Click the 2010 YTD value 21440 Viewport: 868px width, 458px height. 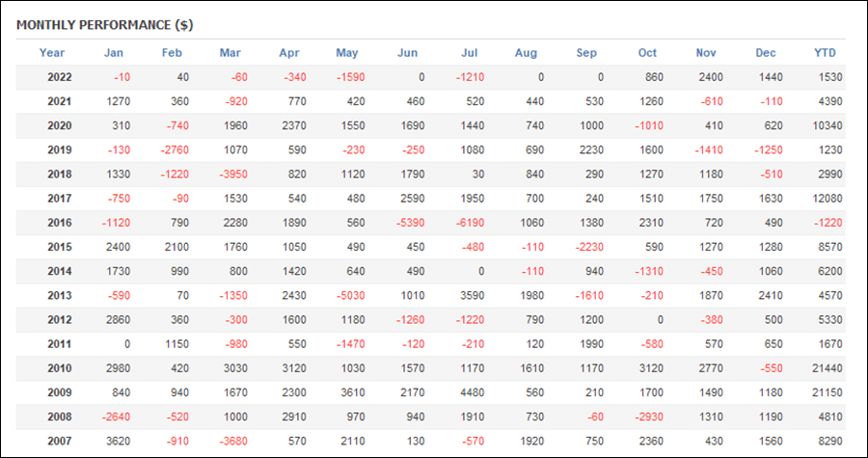pos(827,368)
